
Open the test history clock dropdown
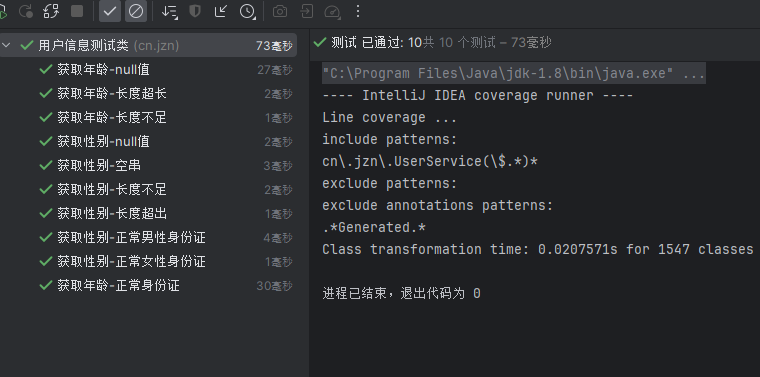click(x=247, y=11)
